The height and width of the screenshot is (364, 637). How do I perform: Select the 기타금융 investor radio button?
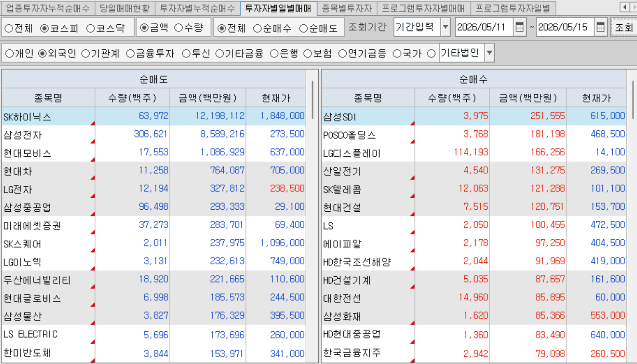[x=220, y=53]
